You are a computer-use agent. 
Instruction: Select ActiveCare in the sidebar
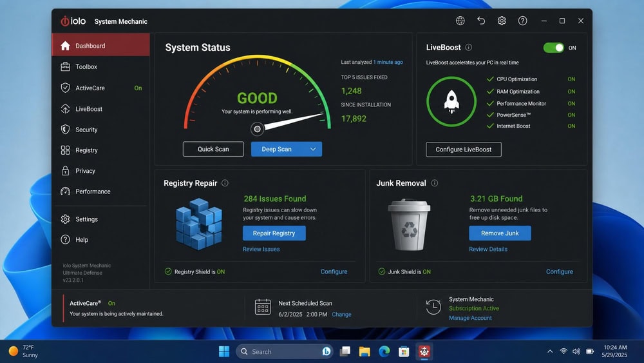[100, 88]
